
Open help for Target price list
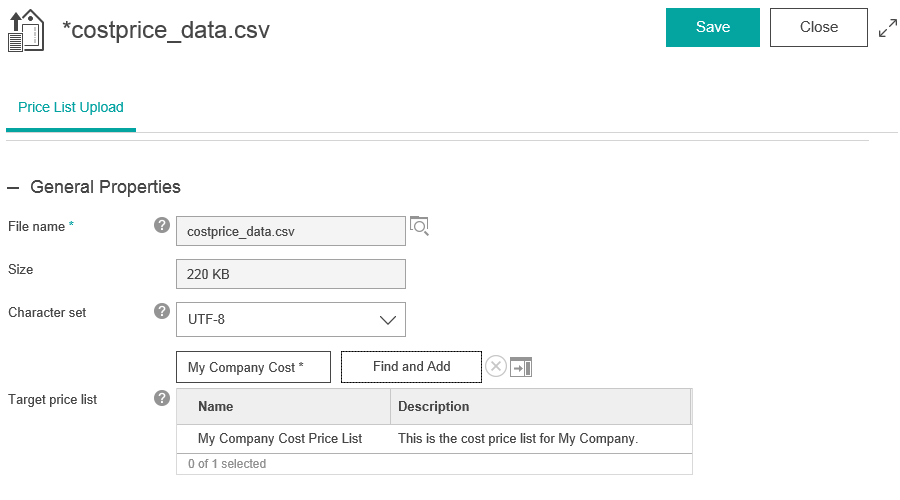point(162,398)
